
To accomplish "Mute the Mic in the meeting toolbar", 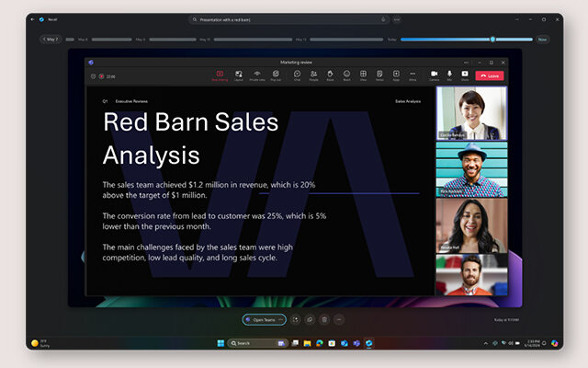I will [x=449, y=75].
